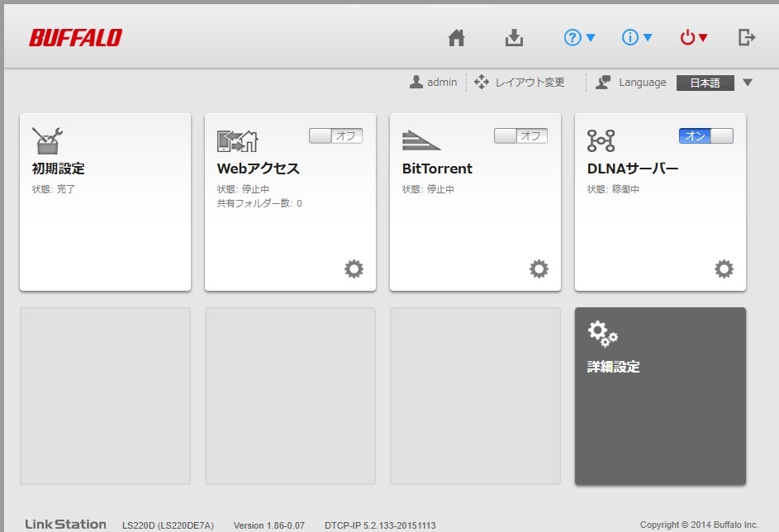
Task: Click the 詳細設定 gears icon
Action: tap(602, 334)
